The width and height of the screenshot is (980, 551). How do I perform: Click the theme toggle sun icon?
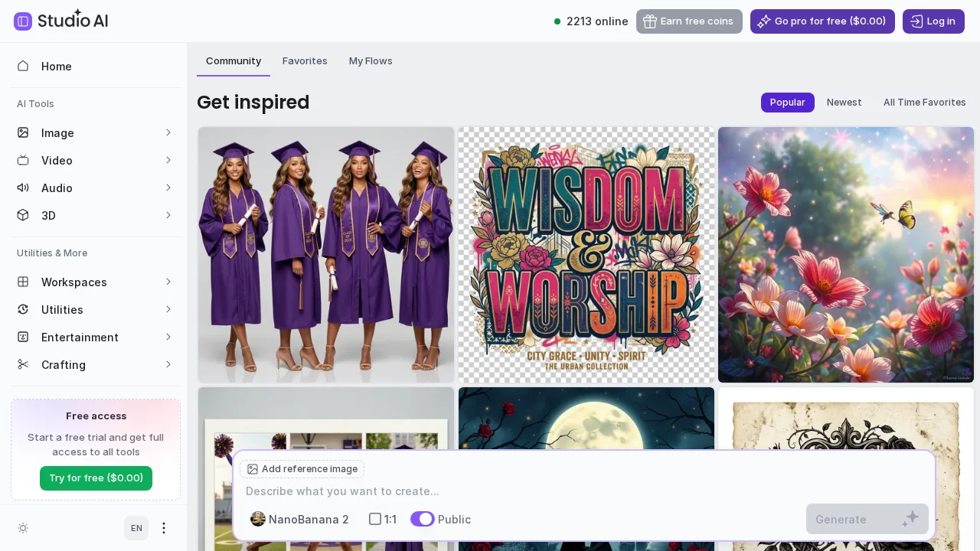pos(23,528)
